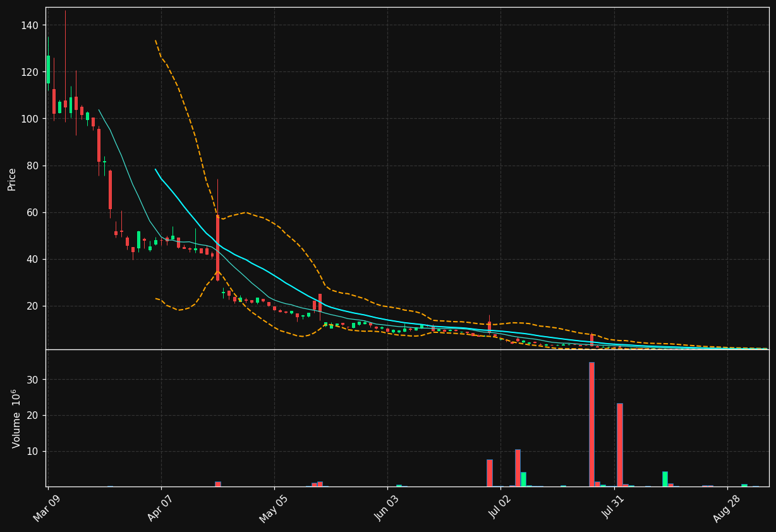Click the Aug 28 date label
Screen dimensions: 776x532
(x=726, y=508)
